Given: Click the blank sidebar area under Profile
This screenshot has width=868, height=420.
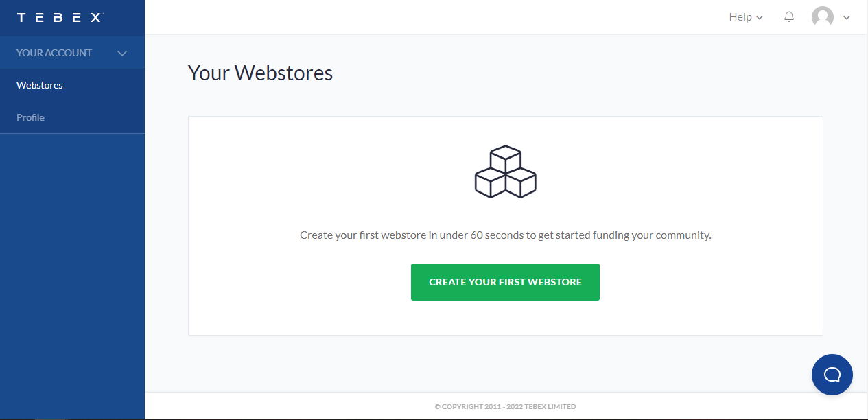Looking at the screenshot, I should point(72,275).
